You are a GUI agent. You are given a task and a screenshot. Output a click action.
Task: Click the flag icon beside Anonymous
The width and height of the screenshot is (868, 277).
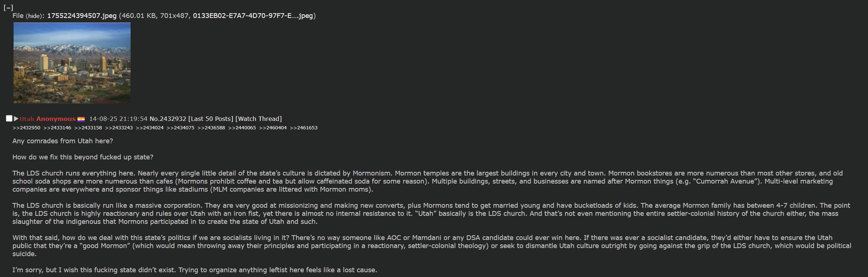pos(81,119)
